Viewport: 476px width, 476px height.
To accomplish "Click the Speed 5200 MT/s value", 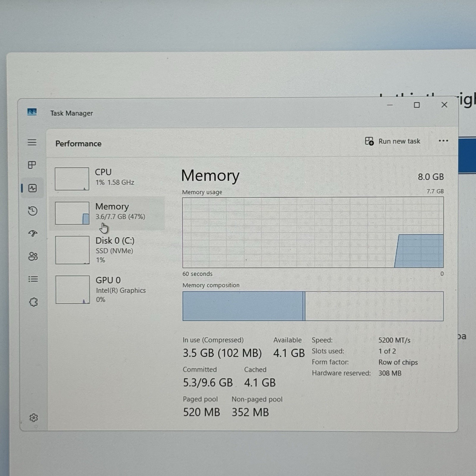I will click(x=394, y=340).
